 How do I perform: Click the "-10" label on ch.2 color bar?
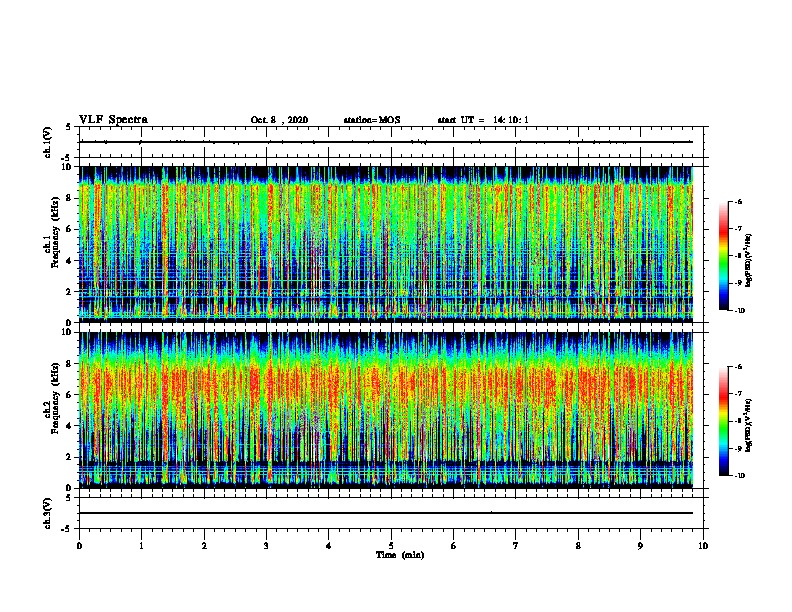pyautogui.click(x=740, y=475)
